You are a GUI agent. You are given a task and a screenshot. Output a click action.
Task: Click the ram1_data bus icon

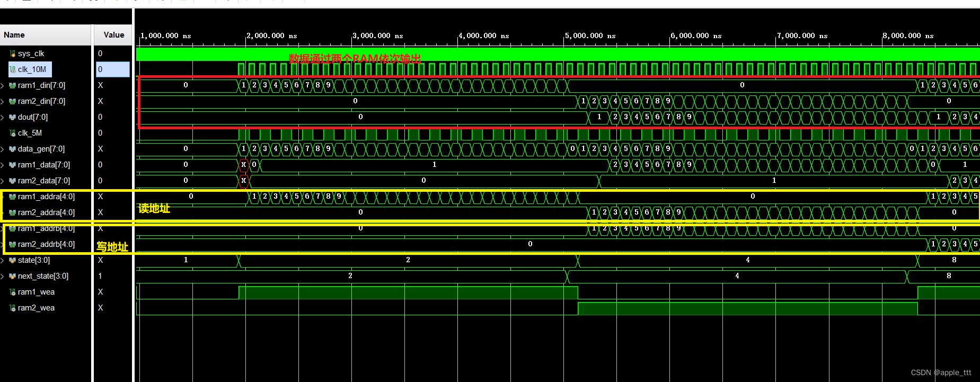point(13,165)
